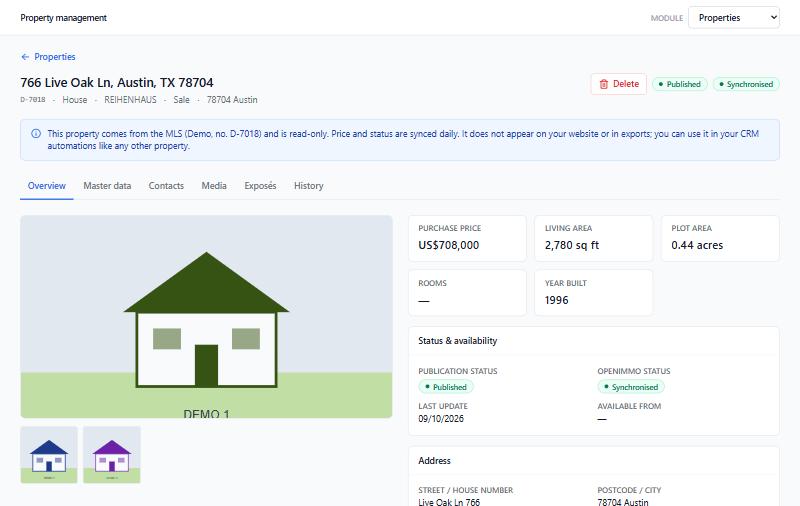Open the Module dropdown showing Properties
800x506 pixels.
[734, 17]
